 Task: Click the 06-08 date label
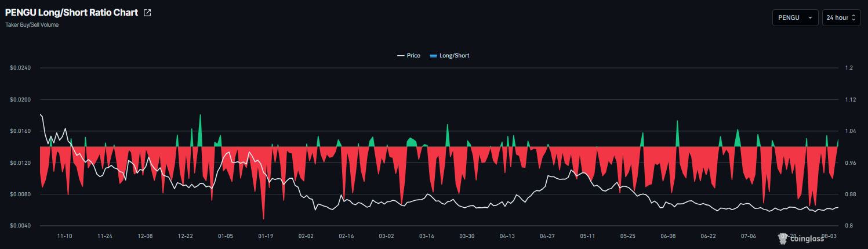click(668, 236)
